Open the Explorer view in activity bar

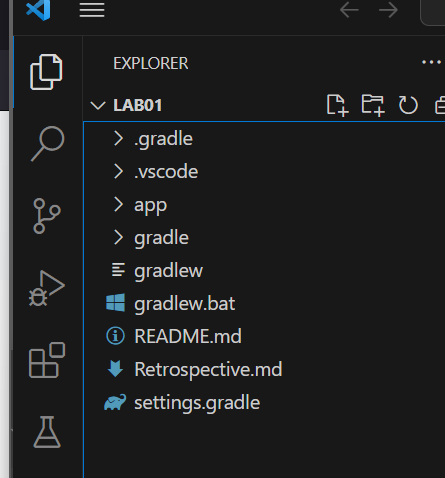coord(46,72)
